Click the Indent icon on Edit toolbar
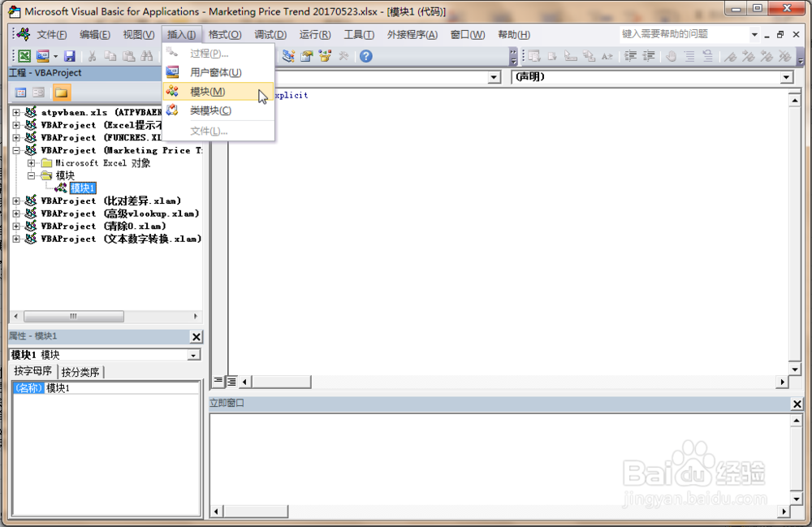Viewport: 812px width, 527px height. (x=630, y=56)
